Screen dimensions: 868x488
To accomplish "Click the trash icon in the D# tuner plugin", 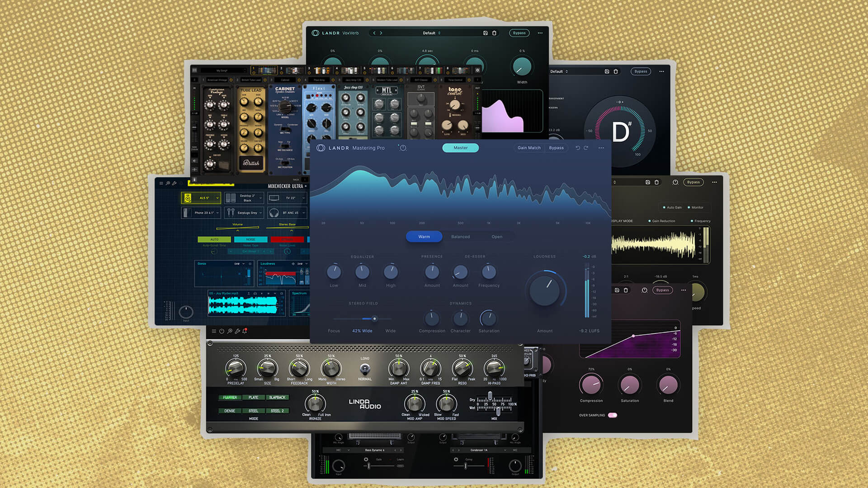I will click(615, 71).
